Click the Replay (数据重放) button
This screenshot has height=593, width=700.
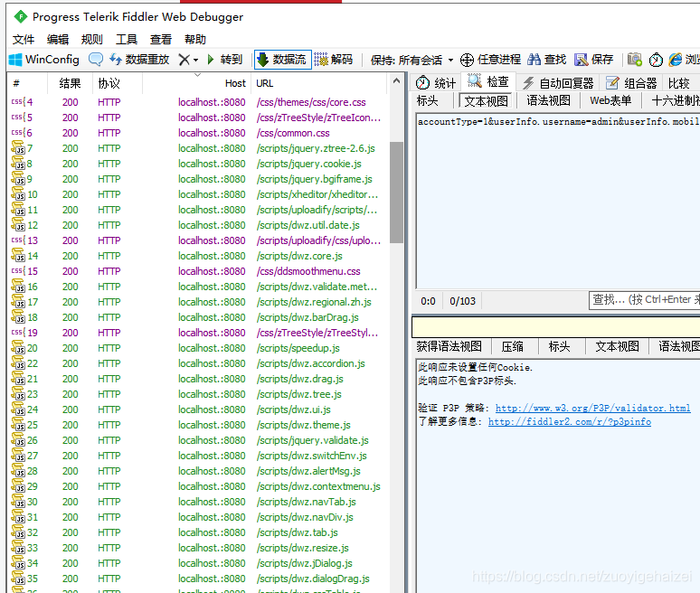pos(140,60)
